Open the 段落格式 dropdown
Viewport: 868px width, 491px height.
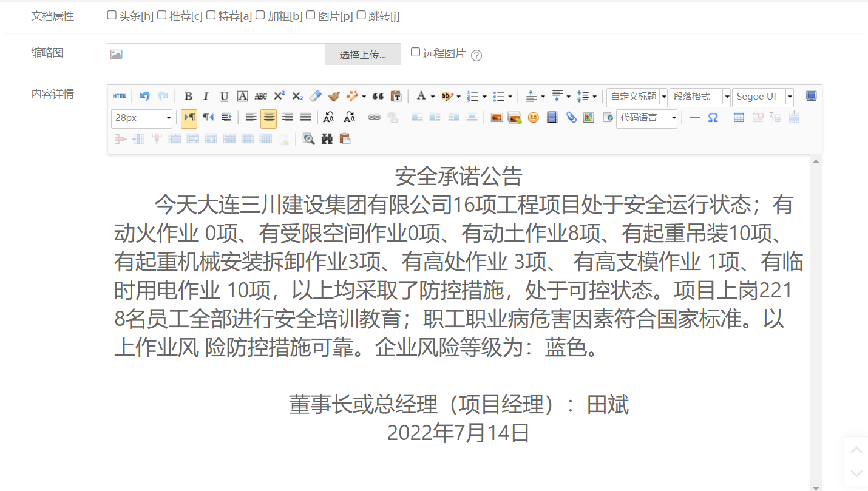[700, 97]
